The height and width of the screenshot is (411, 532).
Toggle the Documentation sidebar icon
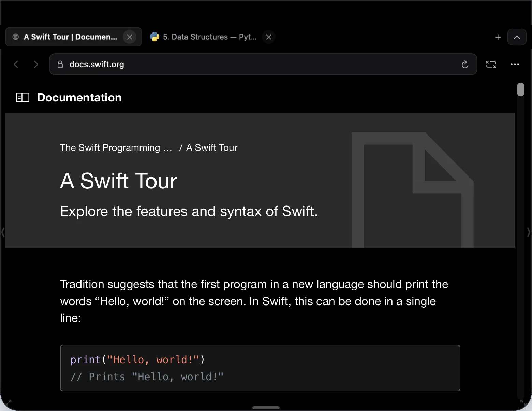(23, 97)
